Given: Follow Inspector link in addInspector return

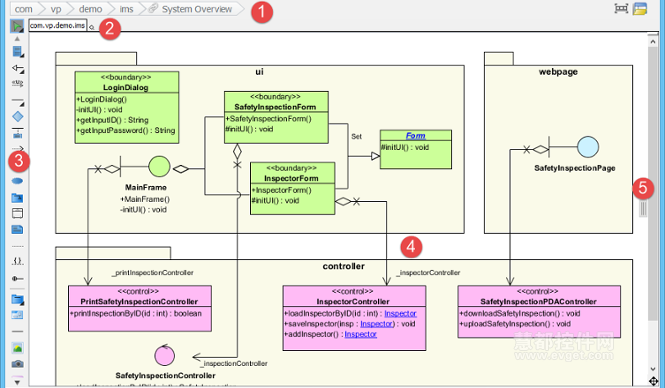Looking at the screenshot, I should tap(360, 334).
